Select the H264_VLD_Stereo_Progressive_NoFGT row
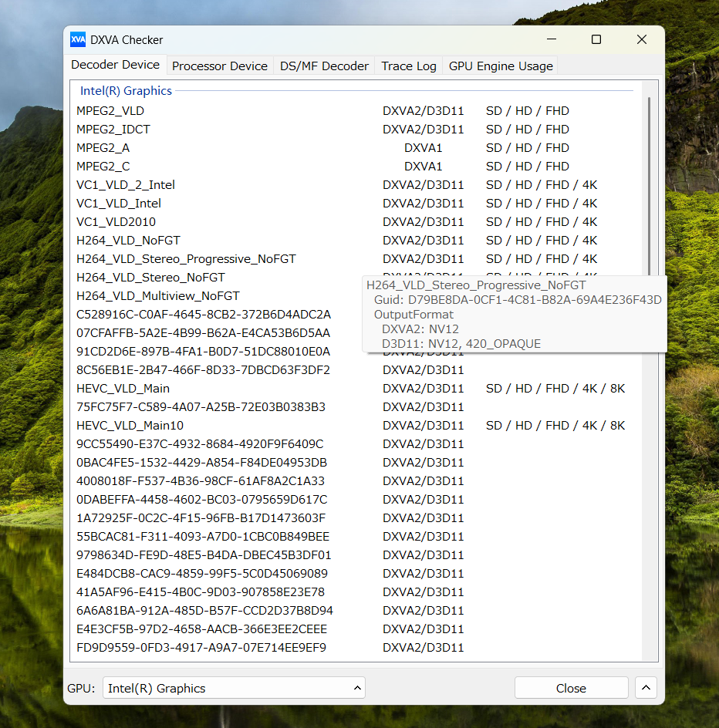 click(x=356, y=259)
